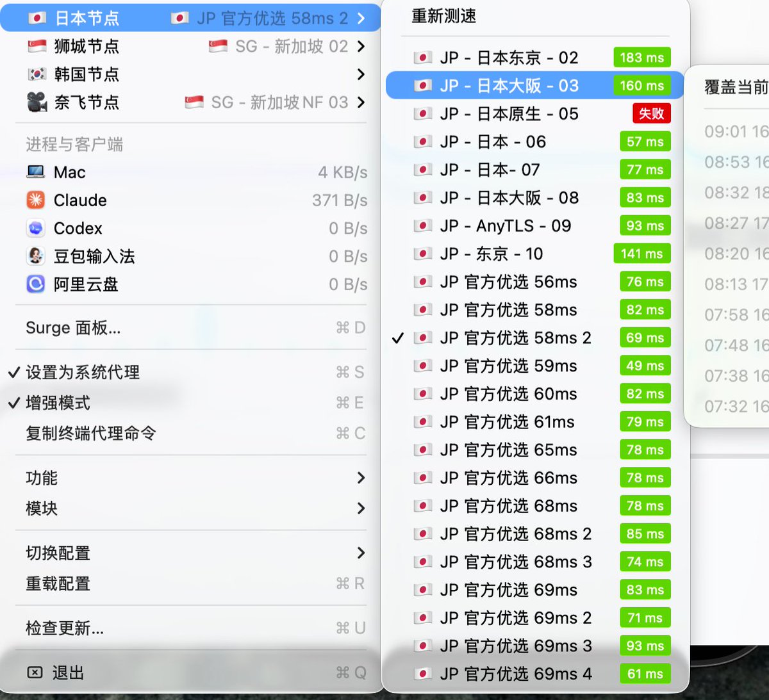
Task: Click JP 官方优选 69ms 3 node row
Action: pyautogui.click(x=535, y=646)
